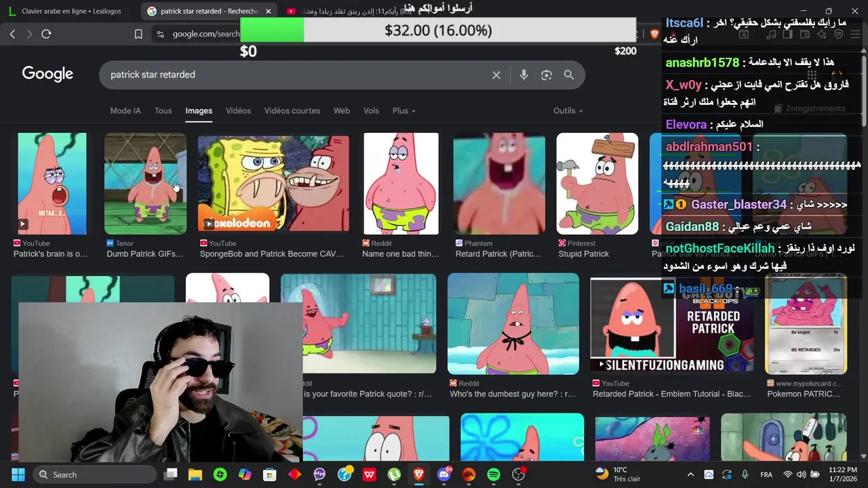Open Who's the dumbest guy here thumbnail

point(513,323)
